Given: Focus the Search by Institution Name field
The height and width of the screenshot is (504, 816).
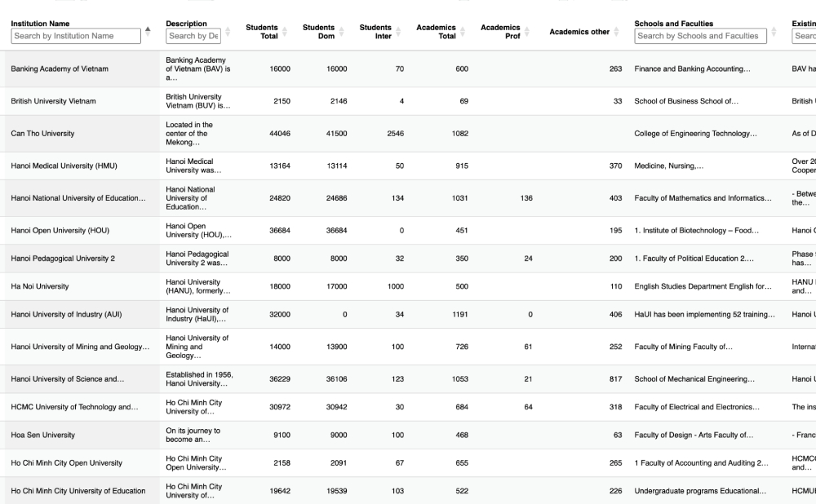Looking at the screenshot, I should 76,36.
